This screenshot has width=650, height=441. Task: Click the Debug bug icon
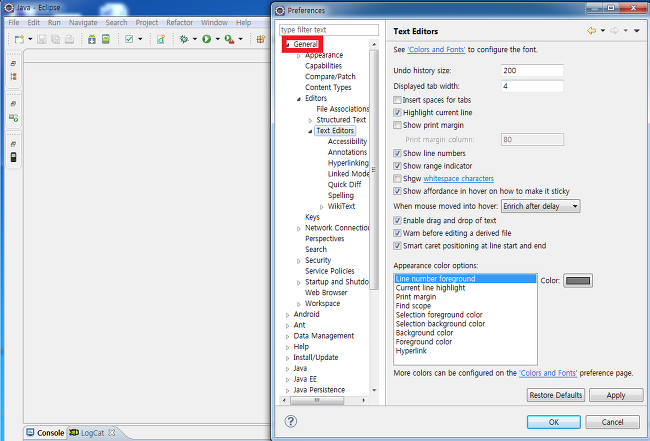click(x=184, y=39)
